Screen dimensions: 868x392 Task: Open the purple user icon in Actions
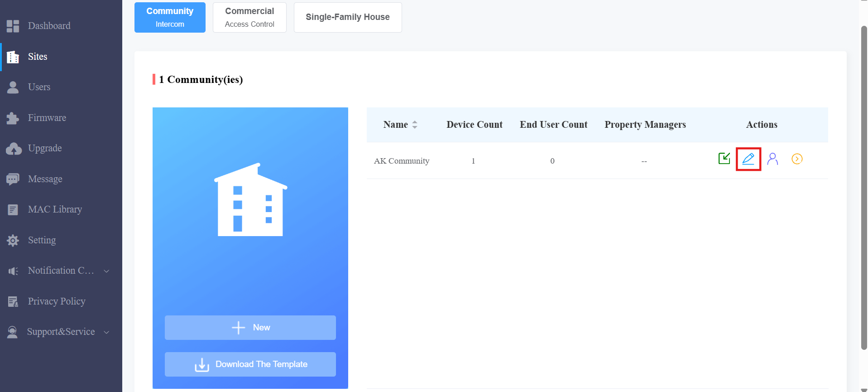[773, 159]
